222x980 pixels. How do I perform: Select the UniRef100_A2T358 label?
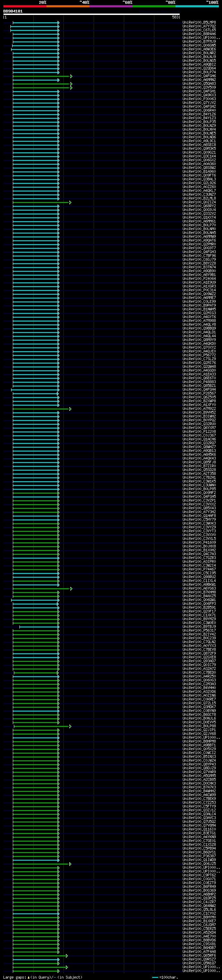pos(199,473)
